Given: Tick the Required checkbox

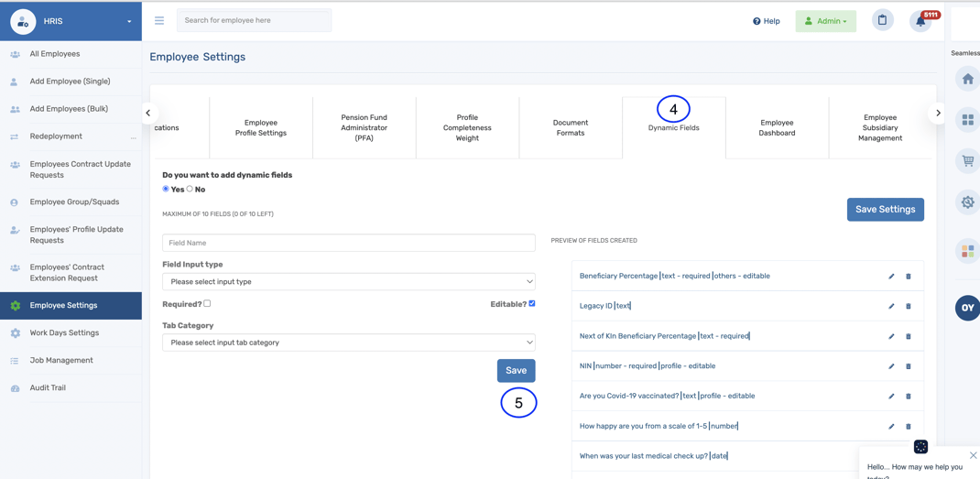Looking at the screenshot, I should pos(207,303).
